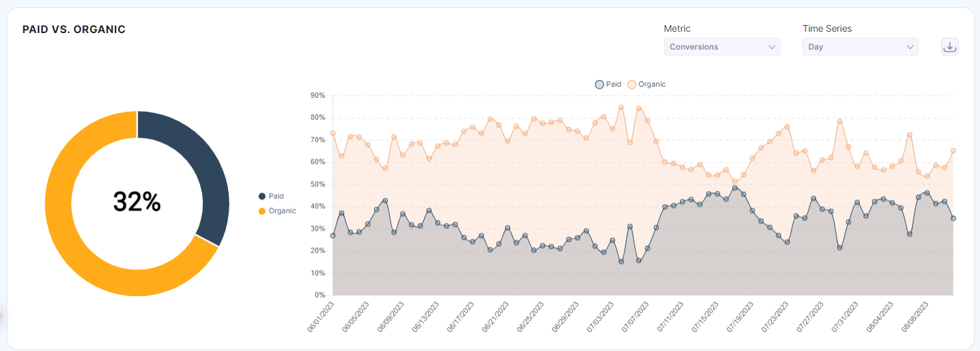The height and width of the screenshot is (351, 980).
Task: Open the Time Series Day dropdown
Action: coord(860,47)
